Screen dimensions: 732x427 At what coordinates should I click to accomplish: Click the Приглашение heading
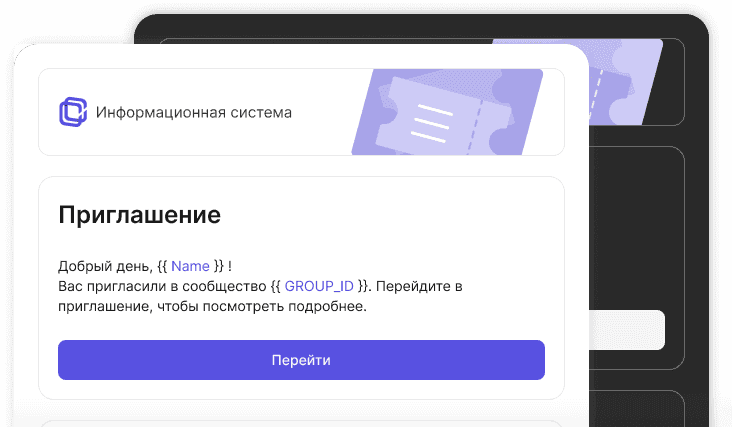tap(140, 215)
